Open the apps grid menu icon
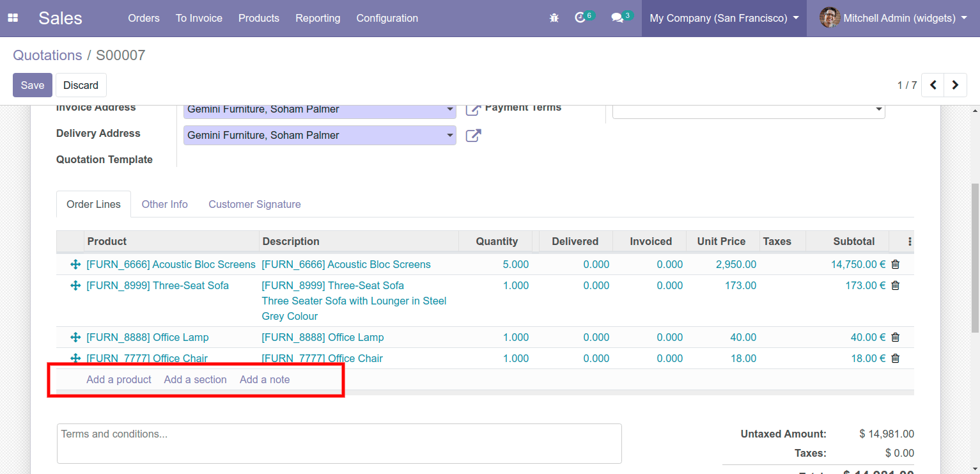The height and width of the screenshot is (474, 980). [x=13, y=18]
